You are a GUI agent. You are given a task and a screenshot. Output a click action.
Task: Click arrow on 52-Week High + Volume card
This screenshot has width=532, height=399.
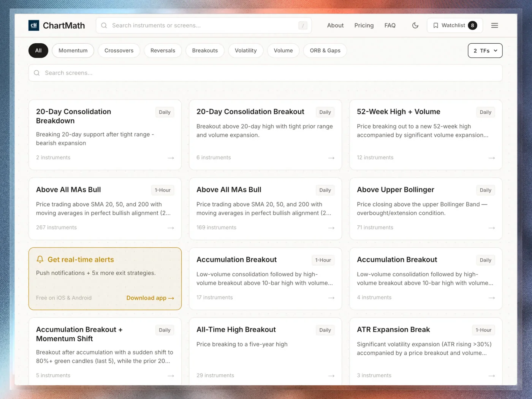coord(492,158)
